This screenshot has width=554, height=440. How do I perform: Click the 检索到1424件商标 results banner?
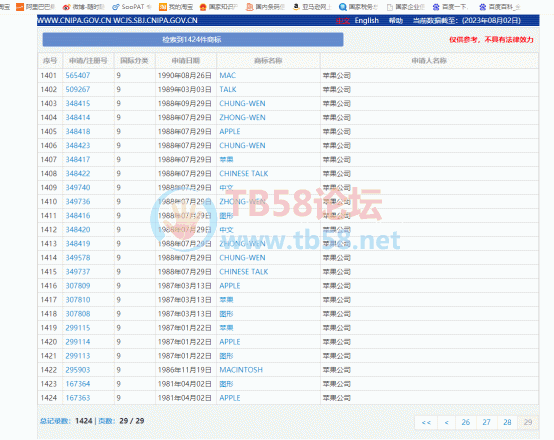pyautogui.click(x=193, y=40)
